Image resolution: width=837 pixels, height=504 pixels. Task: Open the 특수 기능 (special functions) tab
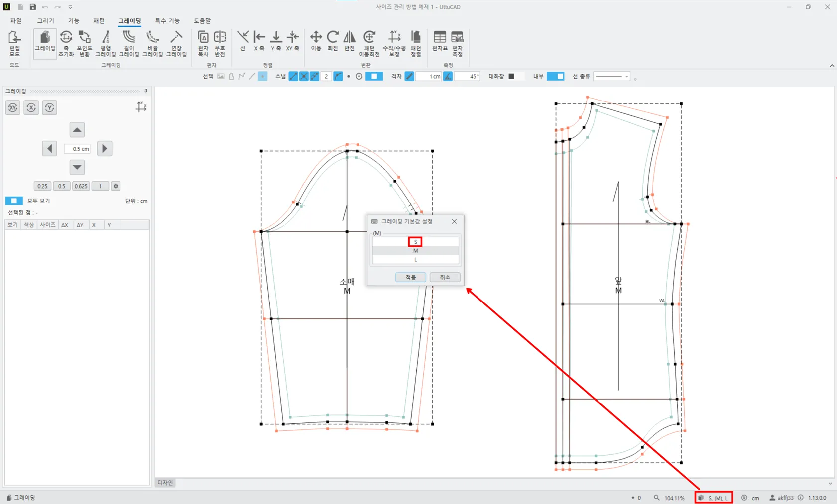[167, 21]
